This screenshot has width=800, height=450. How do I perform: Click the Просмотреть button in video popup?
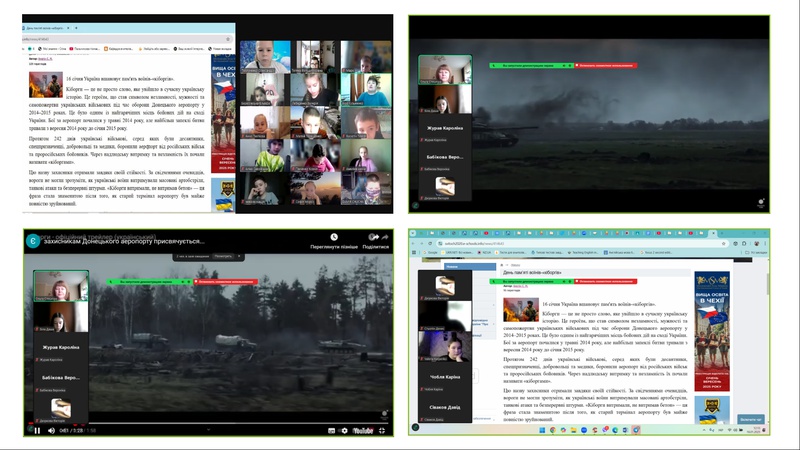(223, 256)
